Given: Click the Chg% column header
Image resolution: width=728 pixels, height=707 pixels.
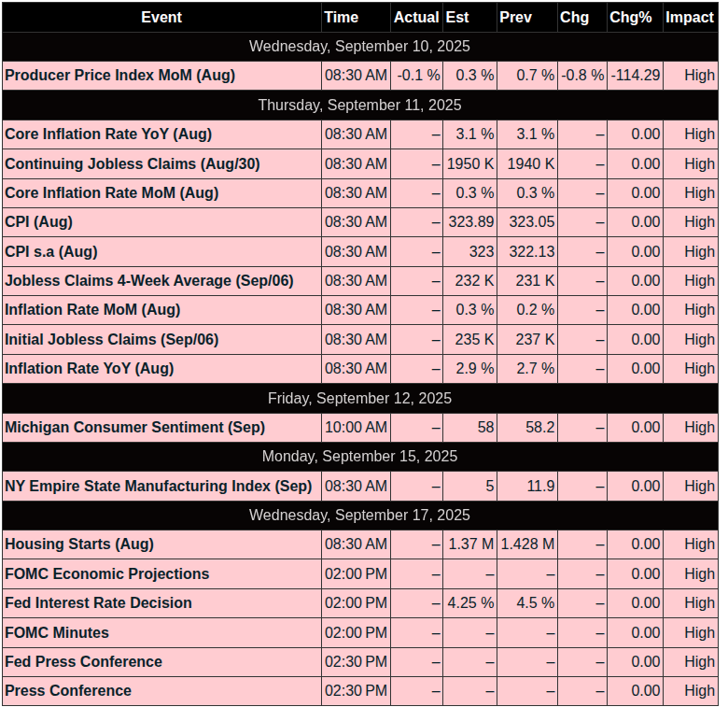Looking at the screenshot, I should (x=635, y=17).
